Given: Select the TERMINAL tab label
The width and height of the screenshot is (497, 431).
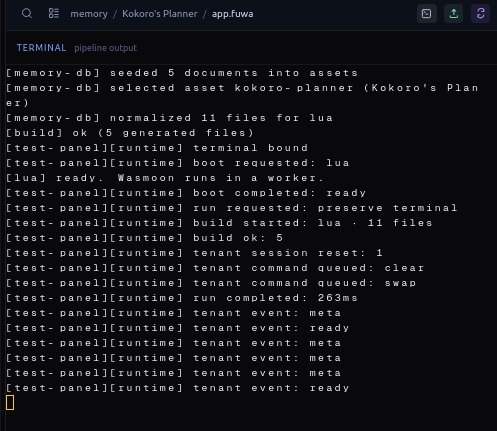Looking at the screenshot, I should (41, 48).
